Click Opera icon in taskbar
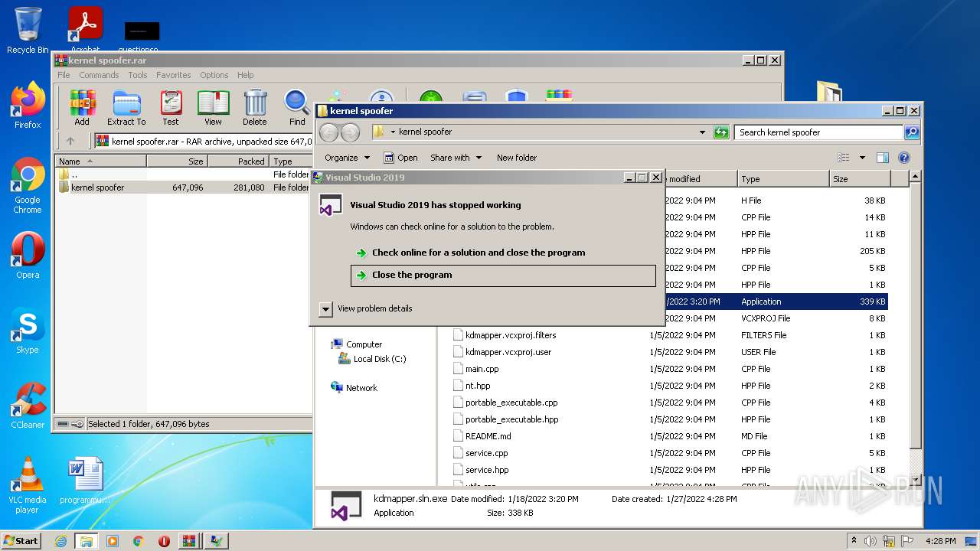980x551 pixels. 164,541
